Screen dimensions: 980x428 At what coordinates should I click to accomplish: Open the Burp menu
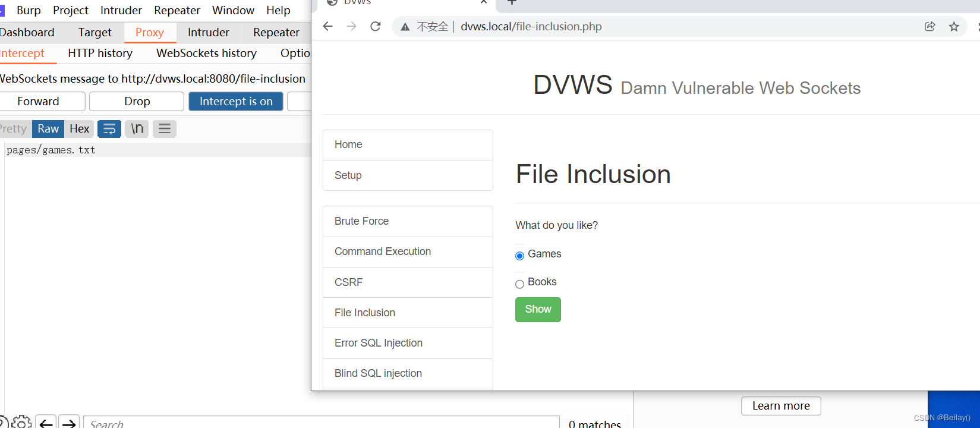pyautogui.click(x=29, y=10)
